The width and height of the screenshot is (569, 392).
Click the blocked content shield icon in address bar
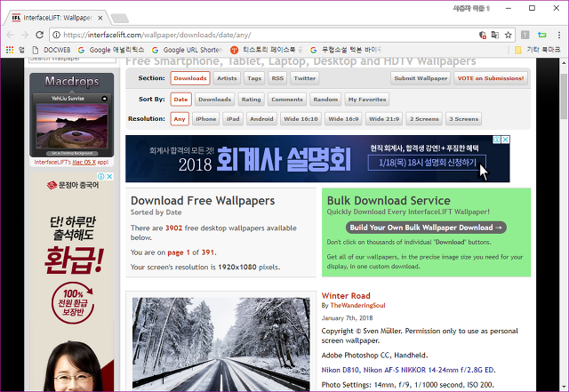pyautogui.click(x=482, y=35)
